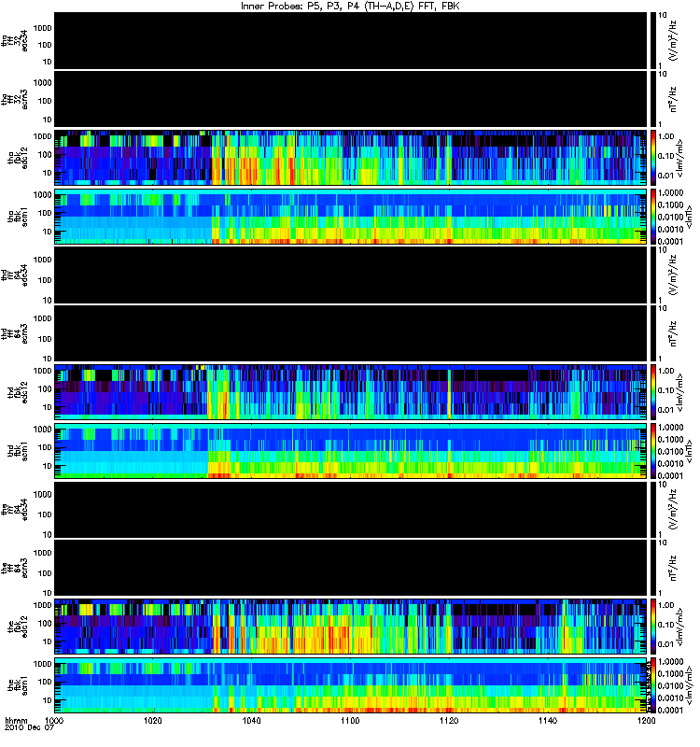This screenshot has height=747, width=700.
Task: Click the color bar beside the fbk edc12
Action: 653,627
